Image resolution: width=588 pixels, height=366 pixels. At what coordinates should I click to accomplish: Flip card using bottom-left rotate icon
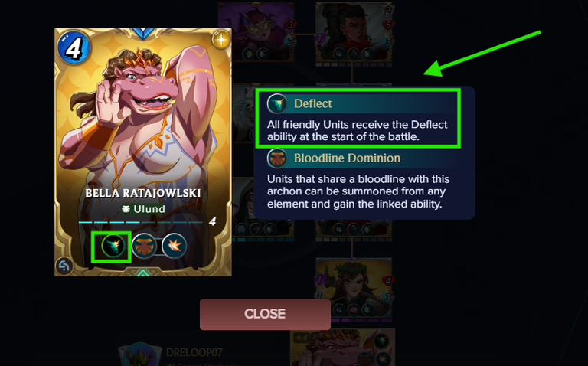click(x=64, y=266)
